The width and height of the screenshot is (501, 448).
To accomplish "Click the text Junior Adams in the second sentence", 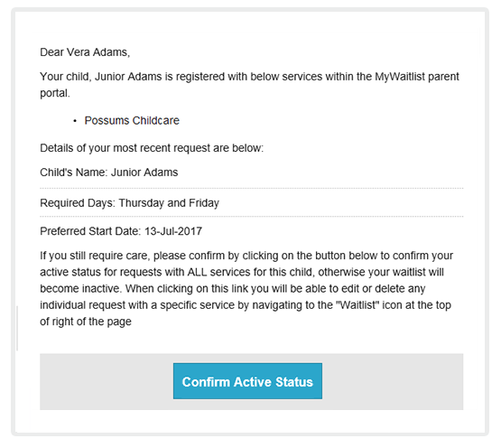I will click(x=128, y=77).
